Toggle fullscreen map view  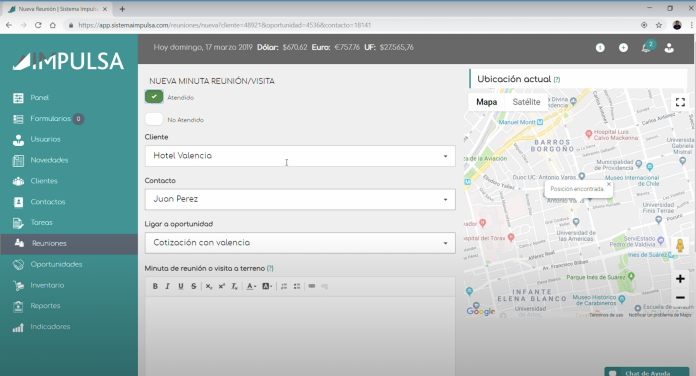point(680,102)
